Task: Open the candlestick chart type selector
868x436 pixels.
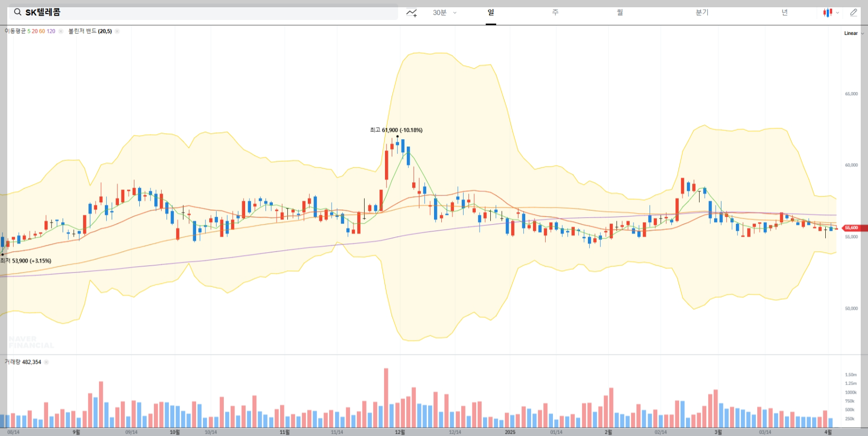Action: [831, 13]
